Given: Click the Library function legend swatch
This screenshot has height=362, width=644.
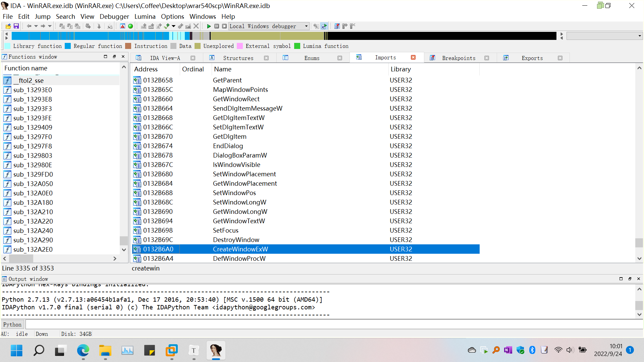Looking at the screenshot, I should tap(7, 46).
